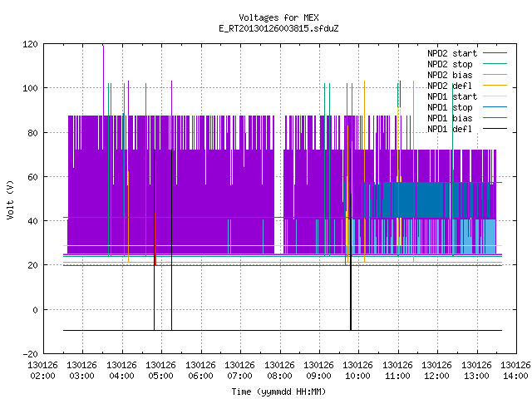This screenshot has height=399, width=532.
Task: Click the x-axis tick label 13:00
Action: [x=476, y=377]
